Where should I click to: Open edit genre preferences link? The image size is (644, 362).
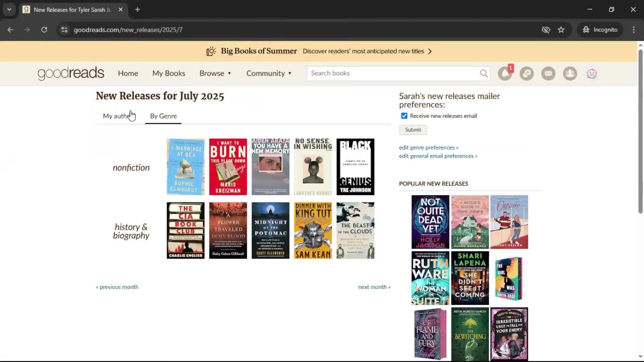(x=429, y=147)
